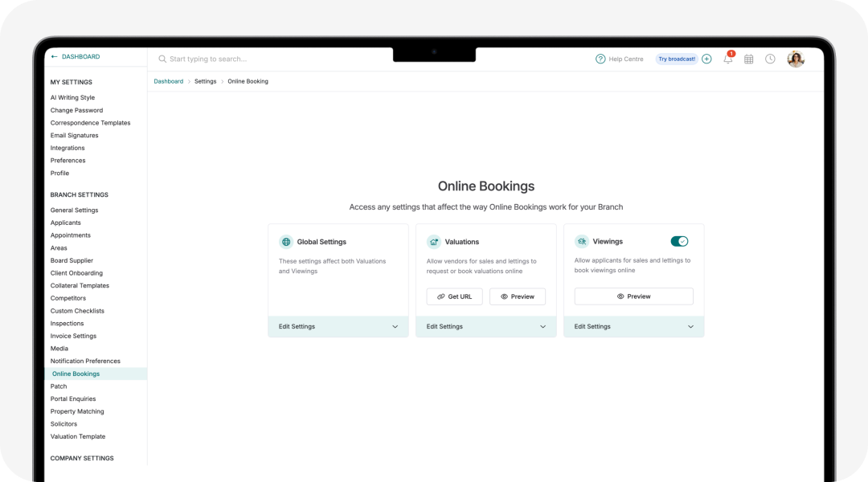Screen dimensions: 868x482
Task: Click the Help Centre link
Action: pos(625,59)
